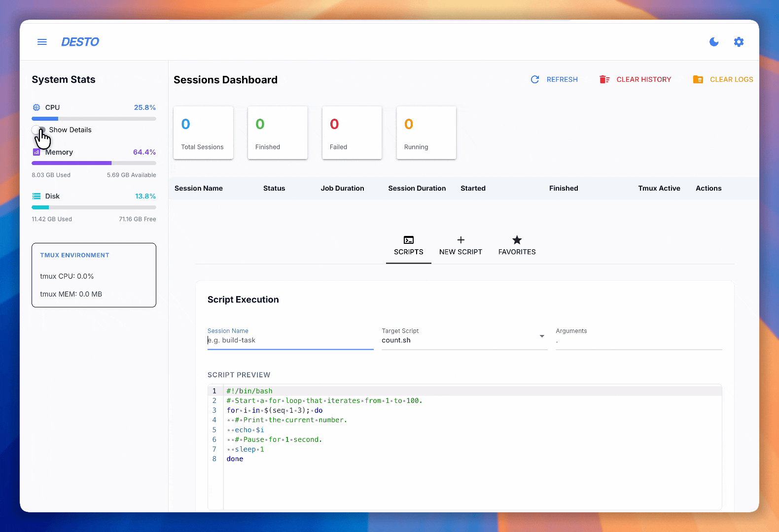Click the DESTO logo
This screenshot has width=779, height=532.
(80, 42)
